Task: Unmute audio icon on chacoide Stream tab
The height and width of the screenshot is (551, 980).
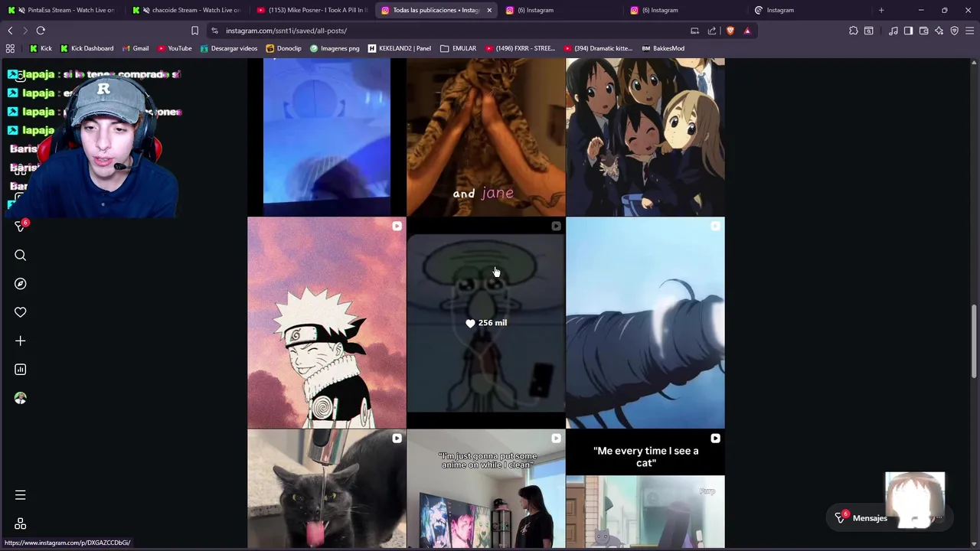Action: [x=146, y=10]
